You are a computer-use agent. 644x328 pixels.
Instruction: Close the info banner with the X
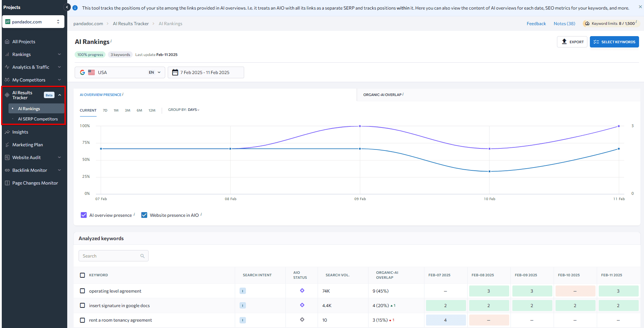click(x=639, y=7)
